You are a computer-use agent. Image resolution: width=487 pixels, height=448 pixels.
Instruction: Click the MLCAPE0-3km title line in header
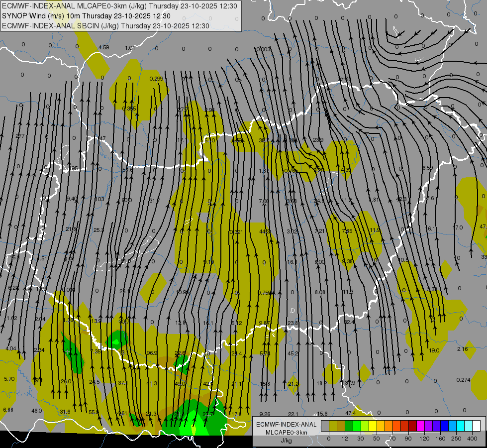point(119,6)
